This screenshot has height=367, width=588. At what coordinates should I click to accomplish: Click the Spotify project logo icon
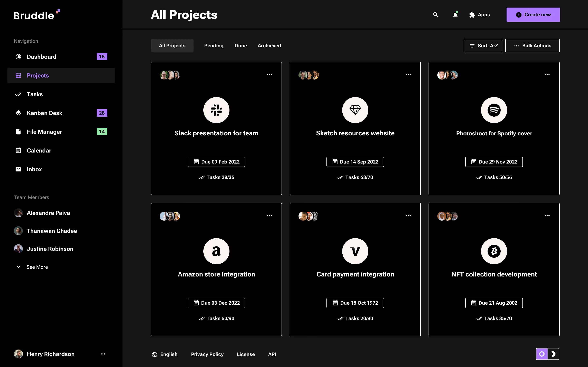(494, 110)
